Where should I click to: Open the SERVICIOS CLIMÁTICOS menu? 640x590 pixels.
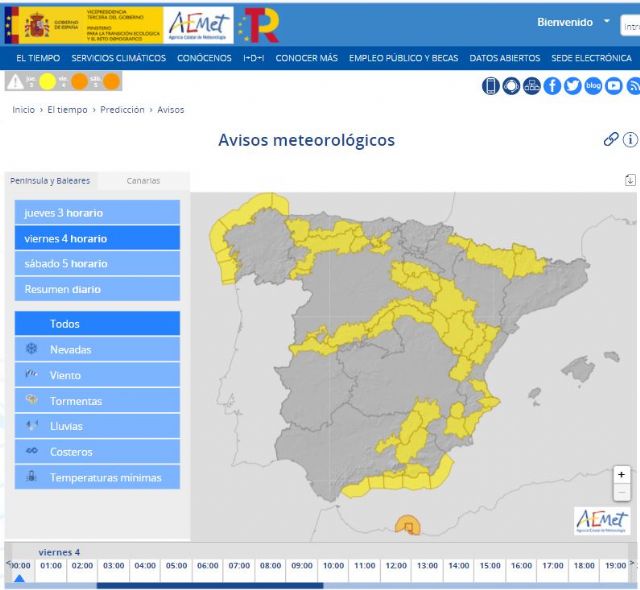pos(119,58)
